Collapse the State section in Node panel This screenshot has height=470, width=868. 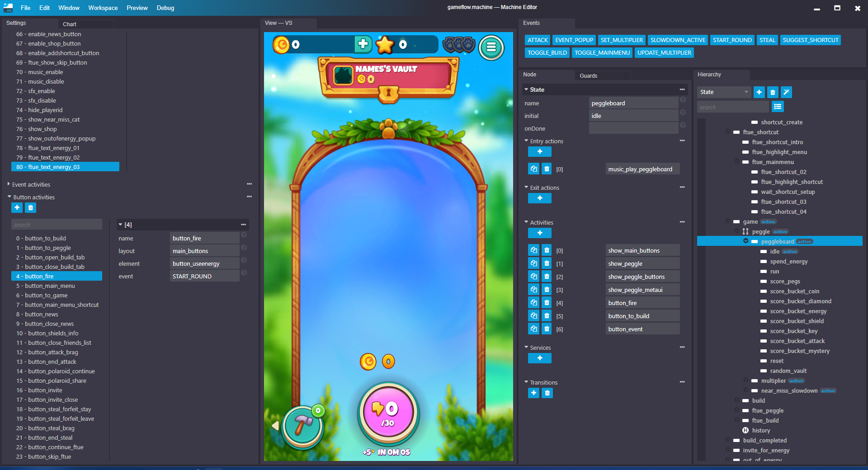[x=526, y=89]
